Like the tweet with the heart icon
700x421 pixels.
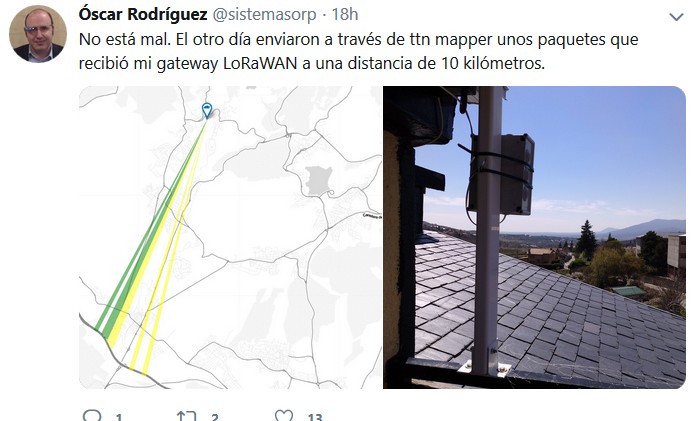283,416
